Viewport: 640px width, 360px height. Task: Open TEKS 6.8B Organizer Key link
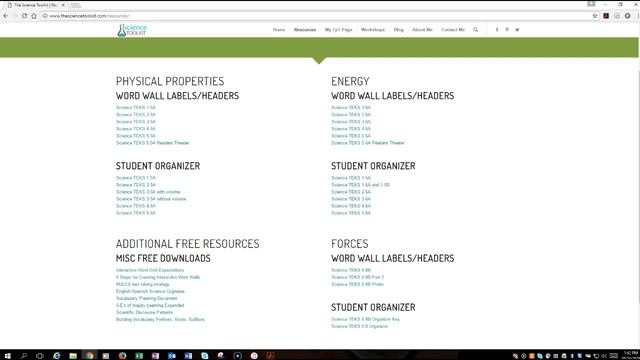pos(365,320)
